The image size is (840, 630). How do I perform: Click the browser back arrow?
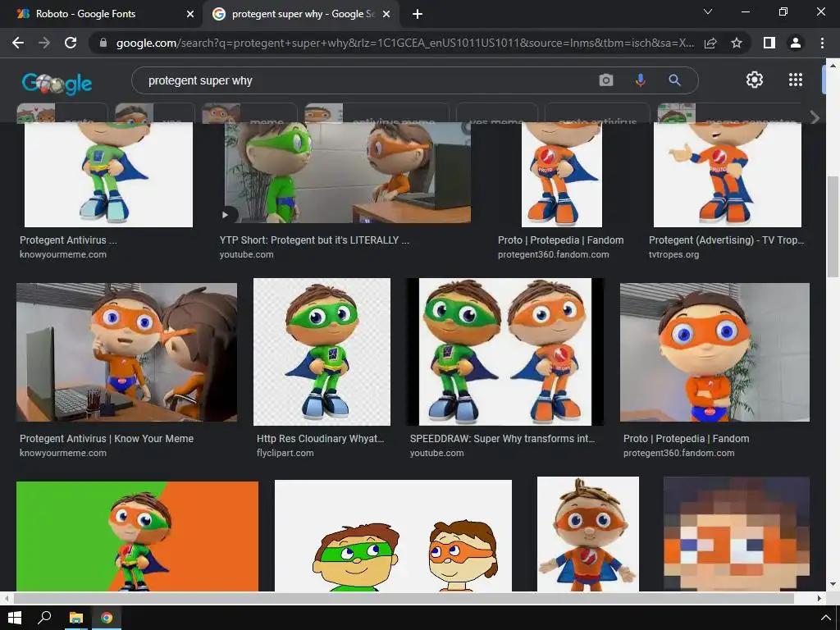18,43
